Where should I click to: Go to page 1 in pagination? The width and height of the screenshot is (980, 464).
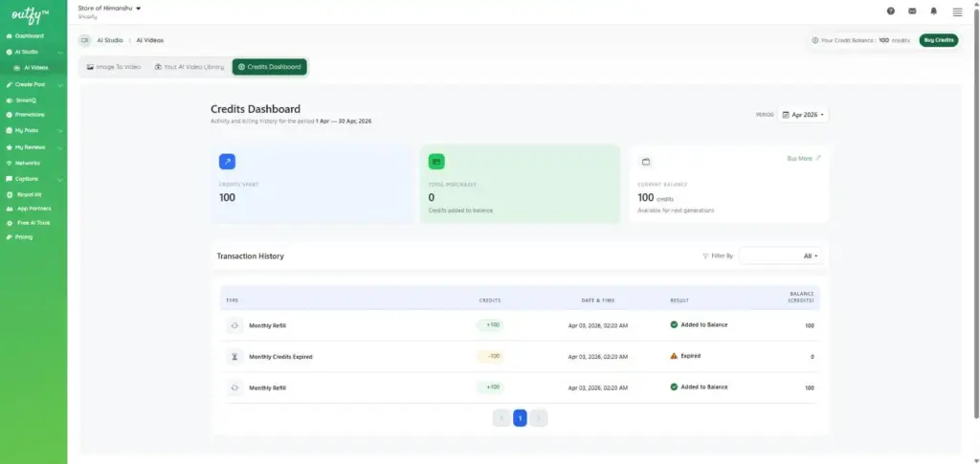click(x=520, y=418)
